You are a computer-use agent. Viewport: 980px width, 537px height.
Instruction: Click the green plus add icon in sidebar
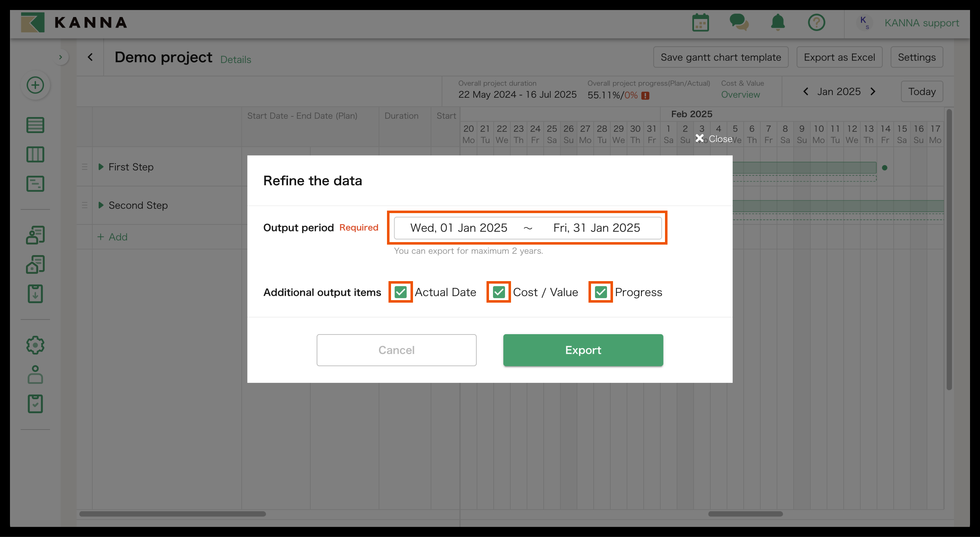point(35,85)
